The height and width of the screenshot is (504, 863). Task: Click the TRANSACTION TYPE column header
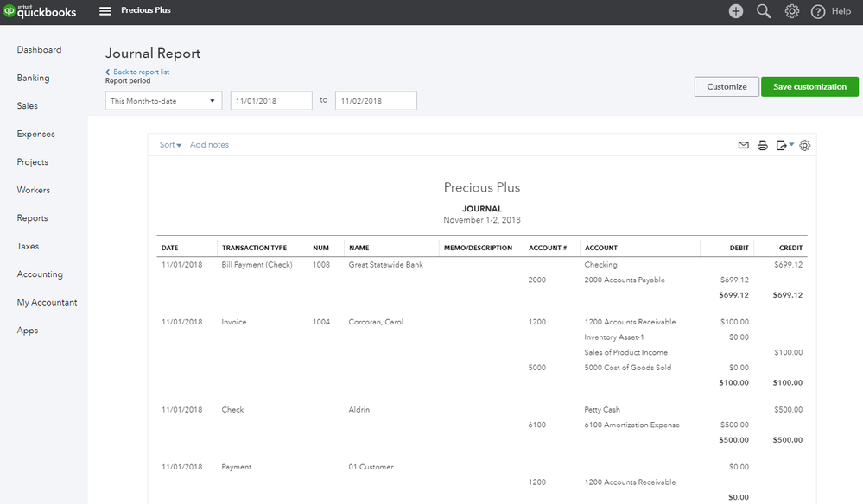pyautogui.click(x=254, y=248)
